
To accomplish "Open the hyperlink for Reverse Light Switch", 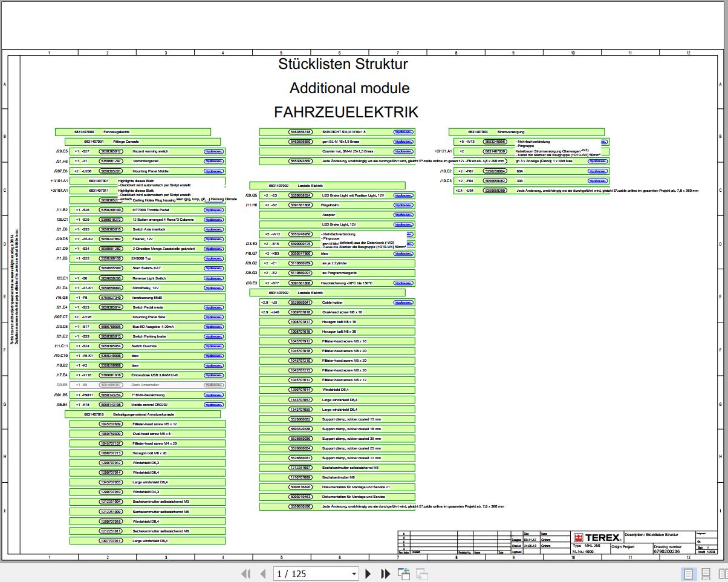I will click(213, 278).
